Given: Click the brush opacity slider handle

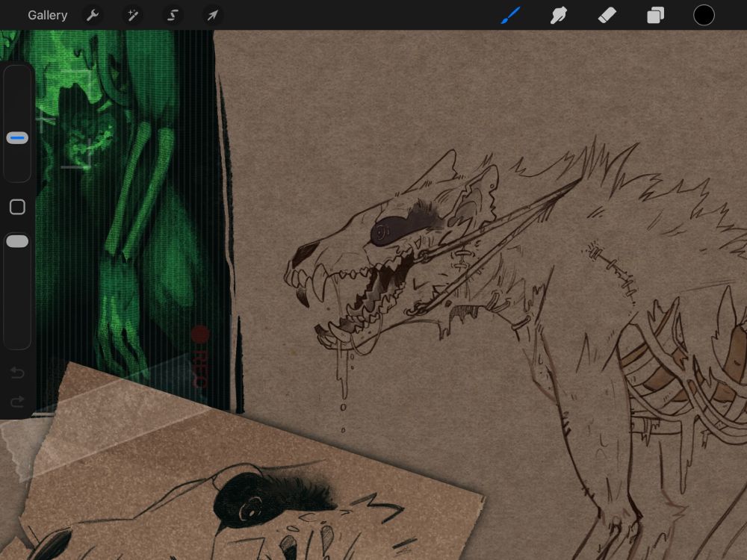Looking at the screenshot, I should pos(17,241).
